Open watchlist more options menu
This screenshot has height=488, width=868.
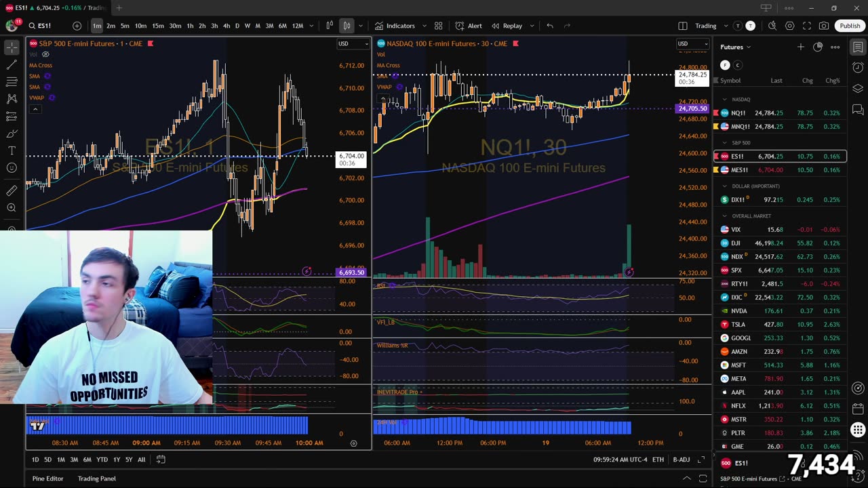click(835, 47)
